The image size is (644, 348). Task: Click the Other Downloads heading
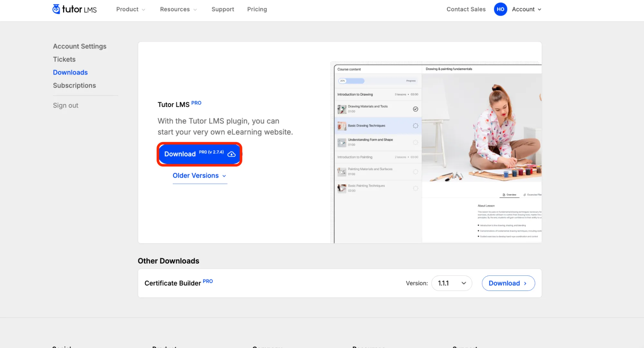click(168, 261)
